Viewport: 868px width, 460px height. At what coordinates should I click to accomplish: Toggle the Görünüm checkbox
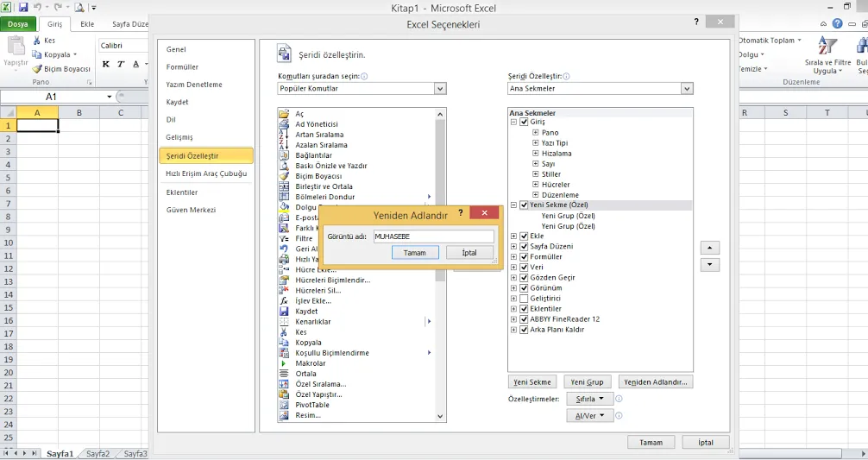pos(524,288)
